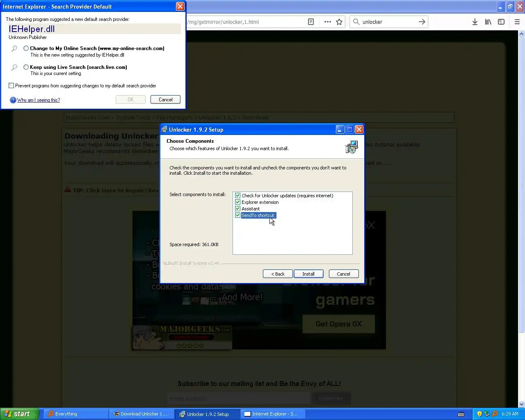Screen dimensions: 525x420
Task: Click the Get Opera GX ad button
Action: [x=339, y=324]
